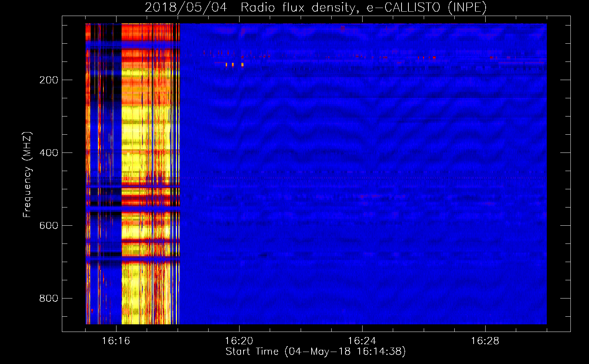Viewport: 589px width, 364px height.
Task: Click the 16:28 time tick label
Action: coord(485,341)
